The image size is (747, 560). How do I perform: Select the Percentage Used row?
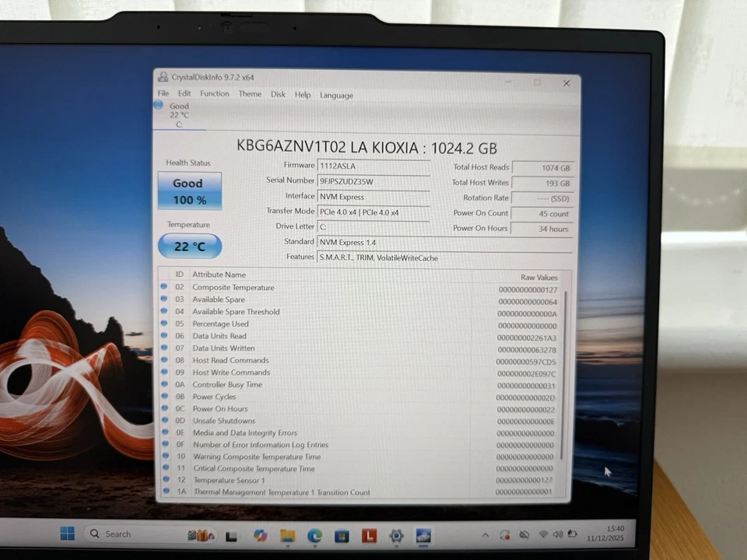(x=359, y=324)
